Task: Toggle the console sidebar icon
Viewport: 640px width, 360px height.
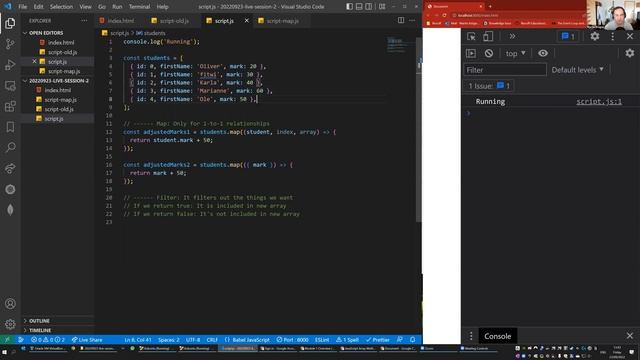Action: 471,53
